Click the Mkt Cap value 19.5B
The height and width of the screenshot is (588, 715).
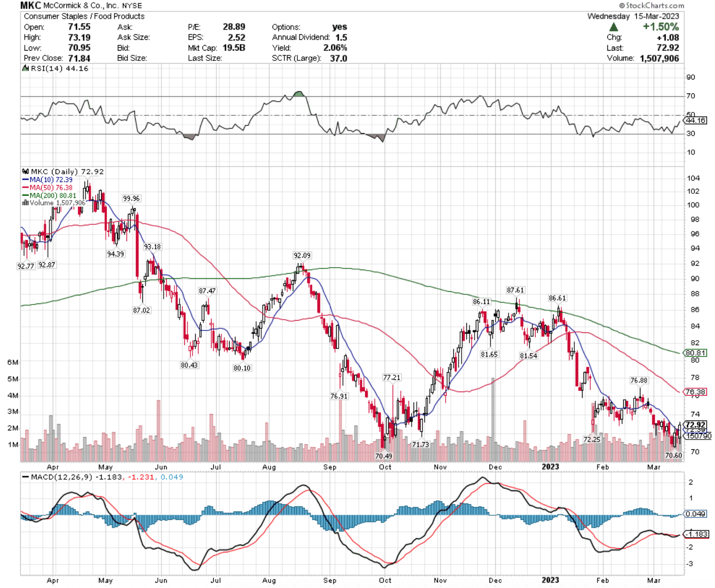pyautogui.click(x=234, y=48)
